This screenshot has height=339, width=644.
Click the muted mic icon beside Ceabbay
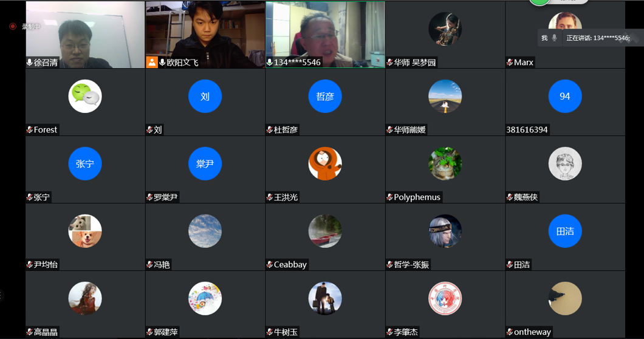pos(270,265)
